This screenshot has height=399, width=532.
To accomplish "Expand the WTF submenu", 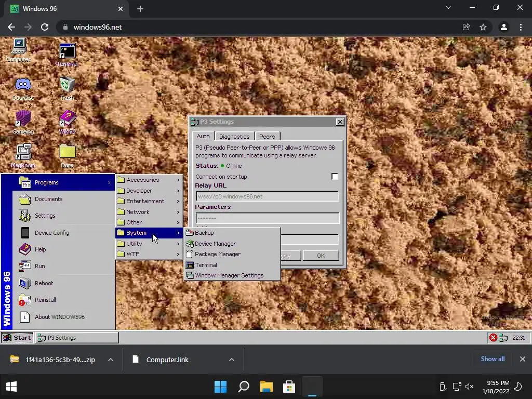I will tap(149, 254).
